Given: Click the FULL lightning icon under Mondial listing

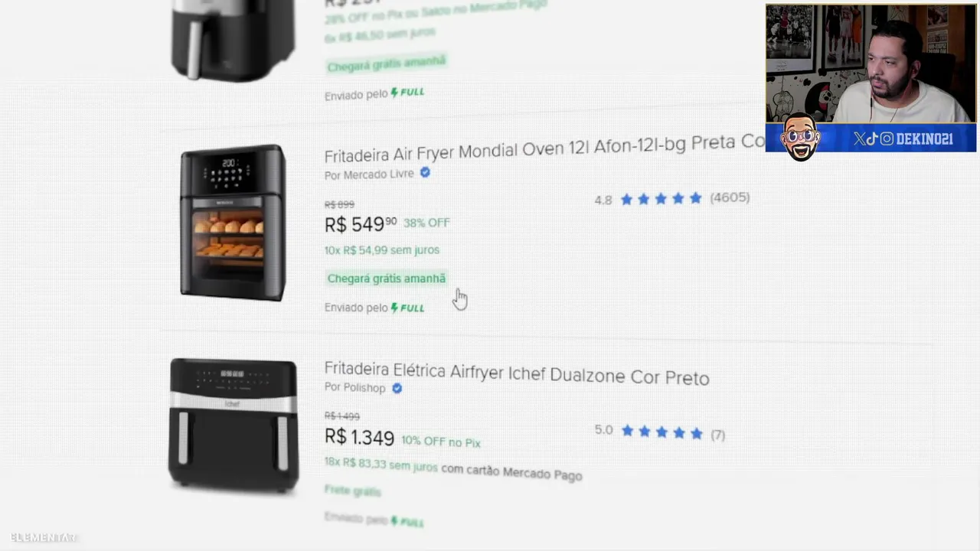Looking at the screenshot, I should (x=394, y=308).
